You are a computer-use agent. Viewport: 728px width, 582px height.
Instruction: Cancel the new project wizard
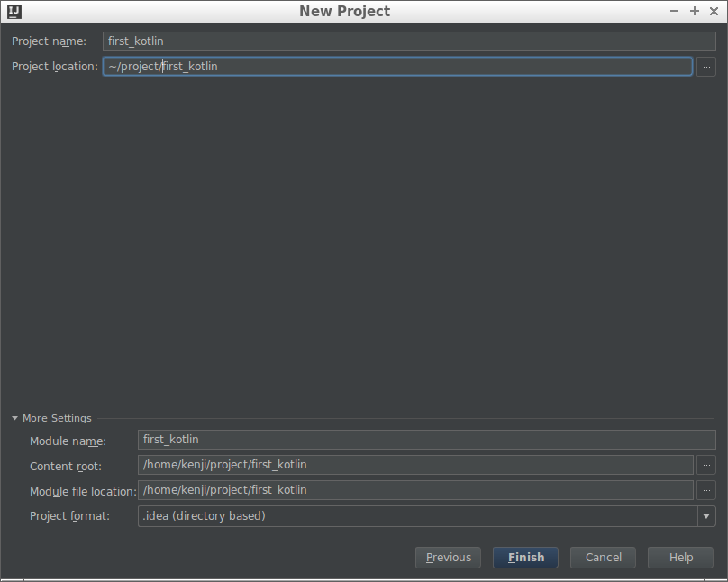[603, 558]
